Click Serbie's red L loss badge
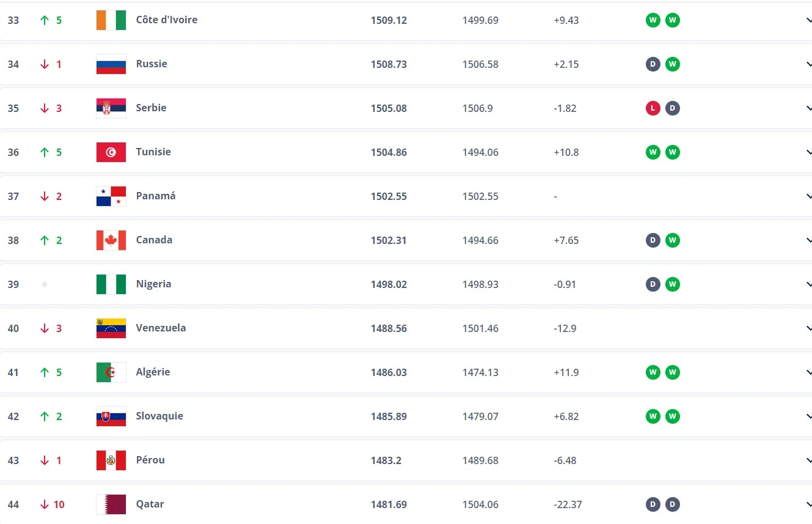812x524 pixels. point(653,108)
